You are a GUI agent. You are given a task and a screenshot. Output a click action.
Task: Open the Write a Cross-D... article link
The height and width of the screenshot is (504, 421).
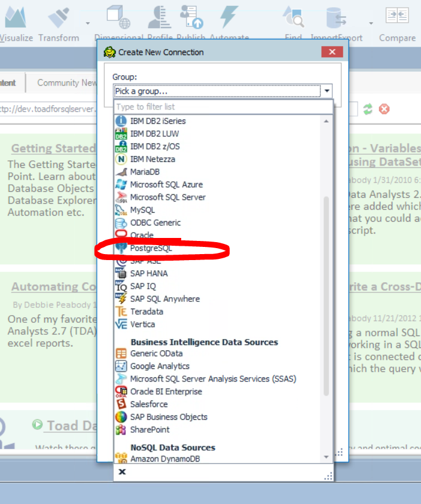coord(385,286)
